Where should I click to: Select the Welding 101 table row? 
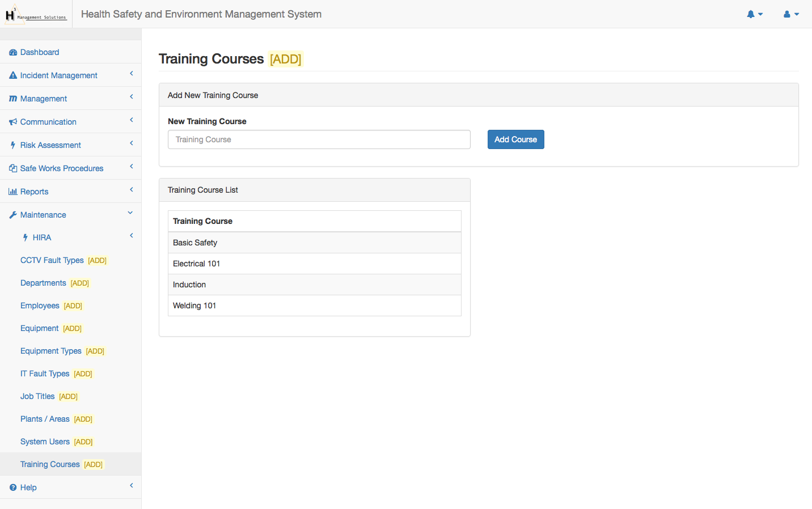click(314, 306)
